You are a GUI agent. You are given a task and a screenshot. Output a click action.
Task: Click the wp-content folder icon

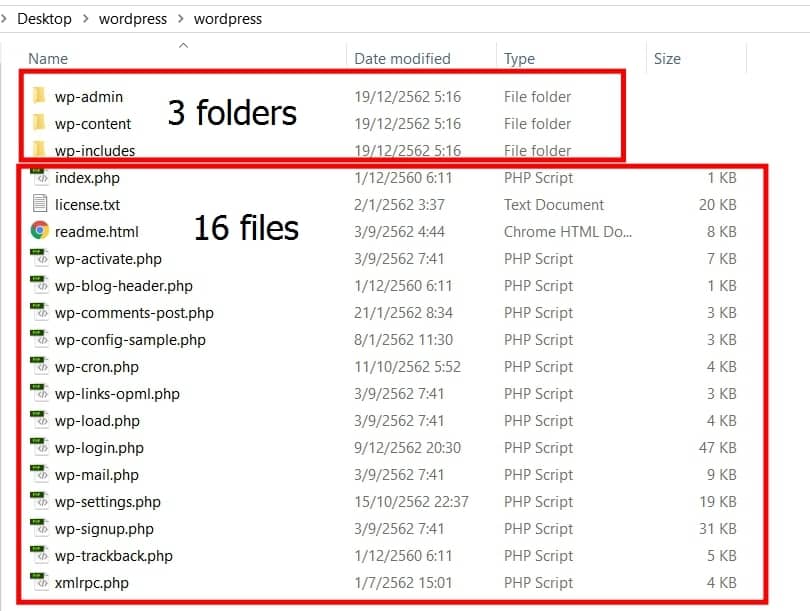click(39, 122)
